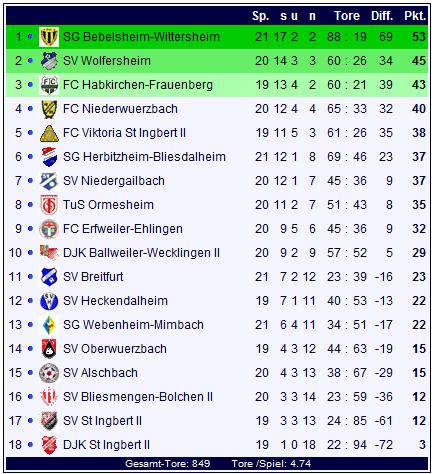The width and height of the screenshot is (435, 474).
Task: Open the FC Erfweiler-Ehlingen team name
Action: tap(123, 229)
